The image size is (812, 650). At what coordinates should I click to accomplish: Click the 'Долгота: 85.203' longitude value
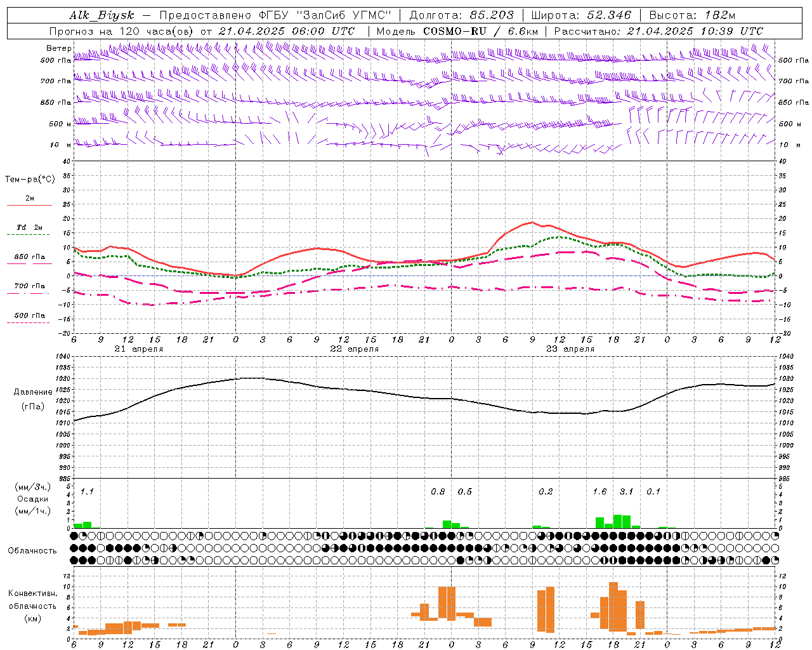click(461, 16)
